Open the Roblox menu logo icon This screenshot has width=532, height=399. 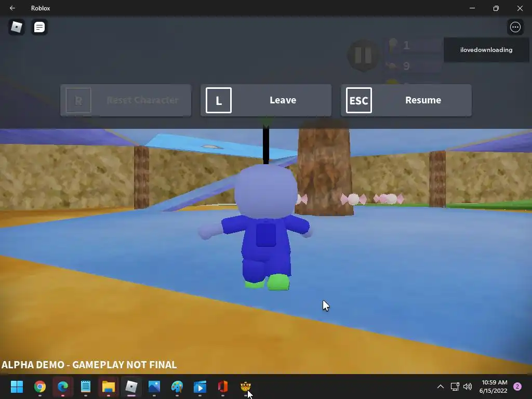click(x=16, y=27)
